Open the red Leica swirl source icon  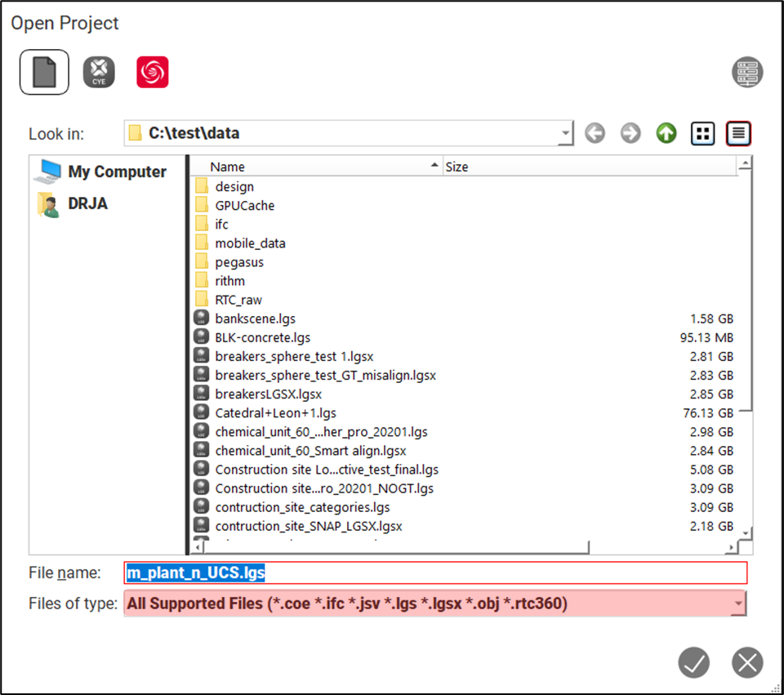point(153,73)
